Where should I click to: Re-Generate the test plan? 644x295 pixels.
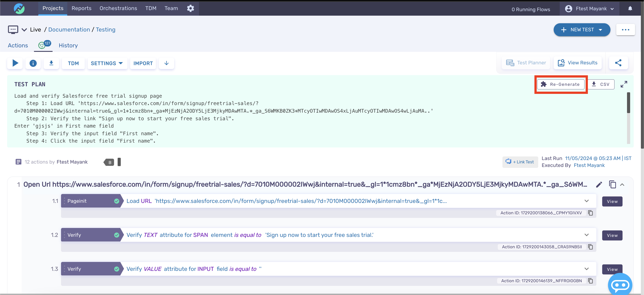(x=561, y=84)
